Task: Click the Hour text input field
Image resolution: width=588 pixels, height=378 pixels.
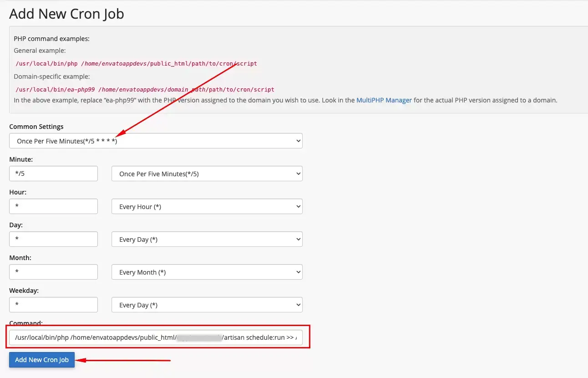Action: pyautogui.click(x=53, y=206)
